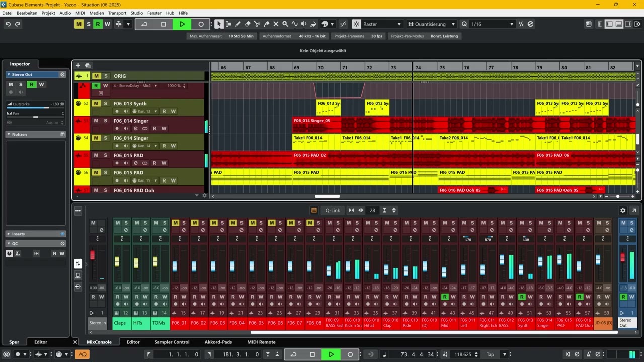Viewport: 644px width, 362px height.
Task: Click Record in the top transport
Action: tap(201, 24)
